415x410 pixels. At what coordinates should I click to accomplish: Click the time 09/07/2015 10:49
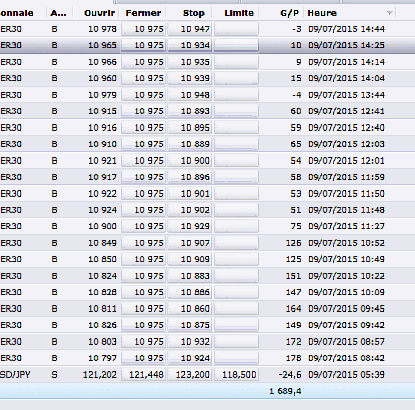point(346,259)
